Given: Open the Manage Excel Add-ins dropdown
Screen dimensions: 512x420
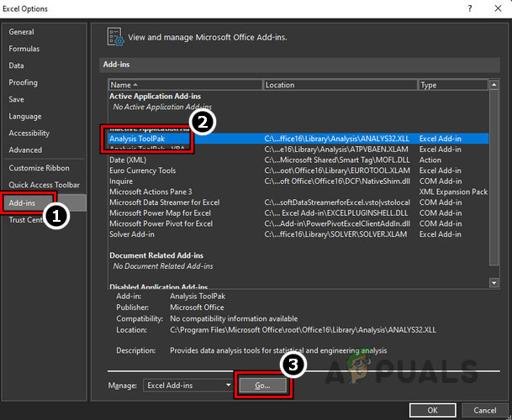Looking at the screenshot, I should point(187,386).
